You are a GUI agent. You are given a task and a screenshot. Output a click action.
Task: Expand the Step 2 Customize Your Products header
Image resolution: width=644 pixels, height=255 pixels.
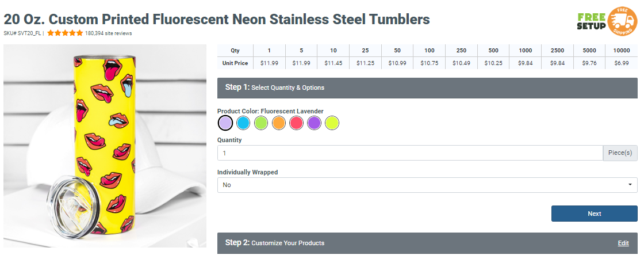tap(402, 243)
